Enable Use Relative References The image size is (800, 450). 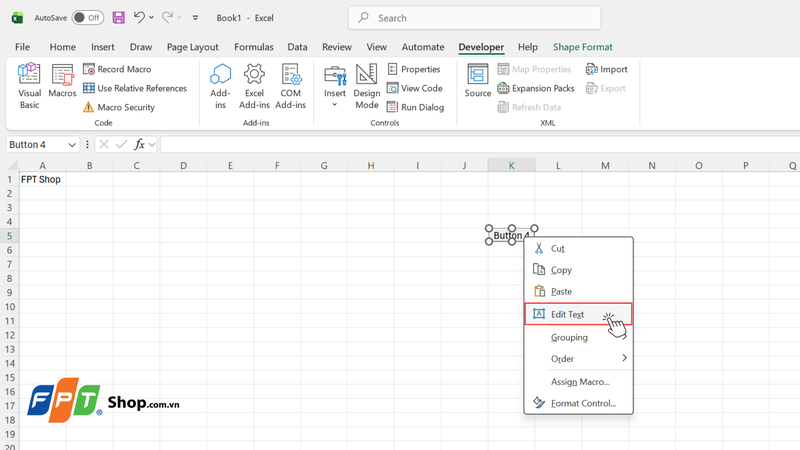(x=135, y=88)
